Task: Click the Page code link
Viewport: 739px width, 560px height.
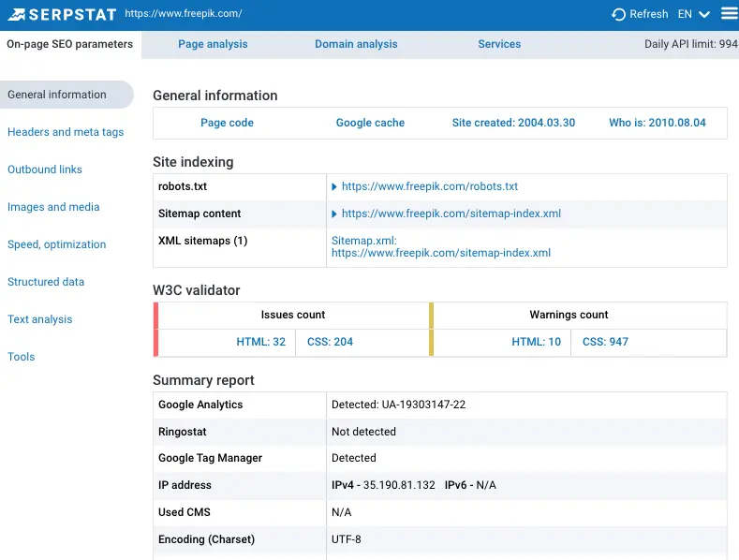Action: click(x=227, y=123)
